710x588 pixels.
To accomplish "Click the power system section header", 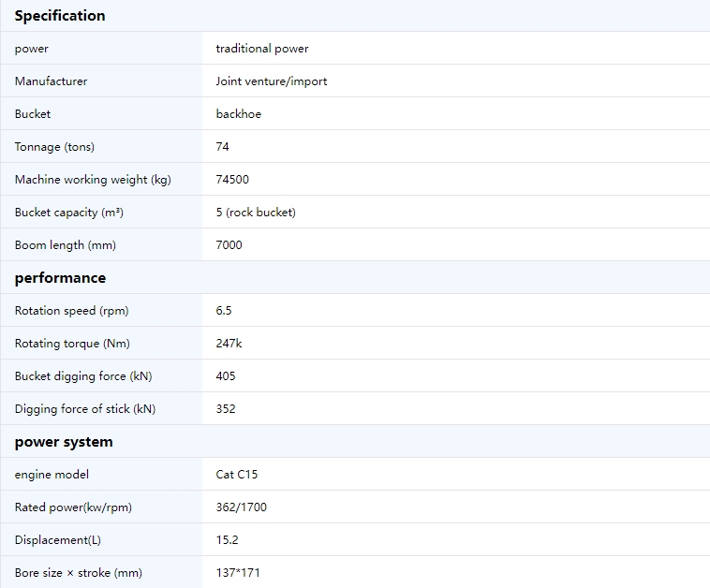I will pos(64,442).
